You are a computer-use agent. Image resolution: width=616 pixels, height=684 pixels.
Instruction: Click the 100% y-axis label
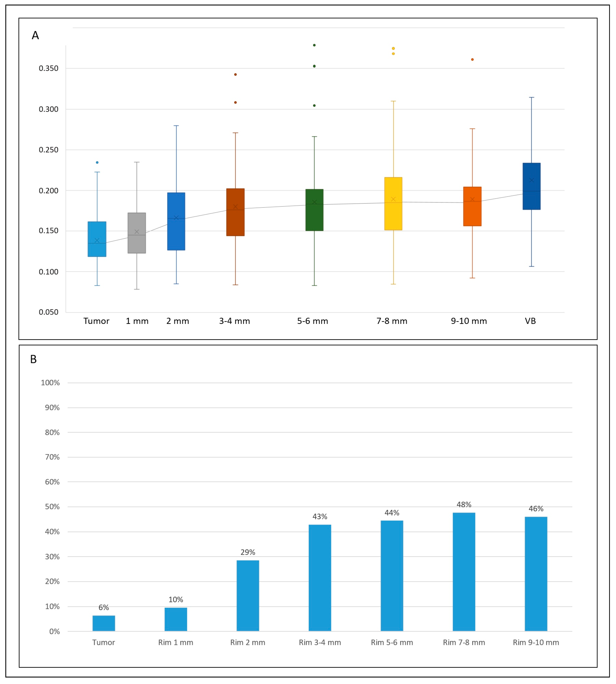coord(50,383)
